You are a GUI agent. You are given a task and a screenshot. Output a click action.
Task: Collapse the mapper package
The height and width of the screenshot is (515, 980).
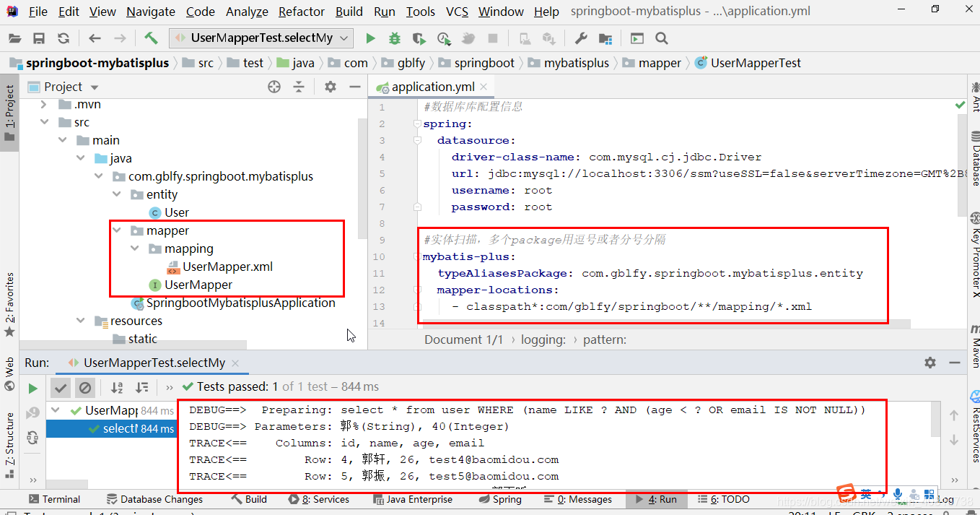click(117, 231)
